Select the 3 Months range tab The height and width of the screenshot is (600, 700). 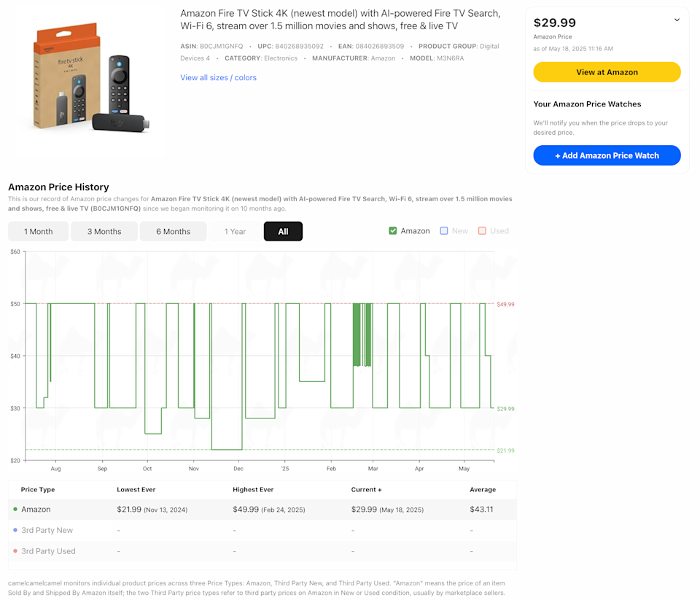point(104,232)
